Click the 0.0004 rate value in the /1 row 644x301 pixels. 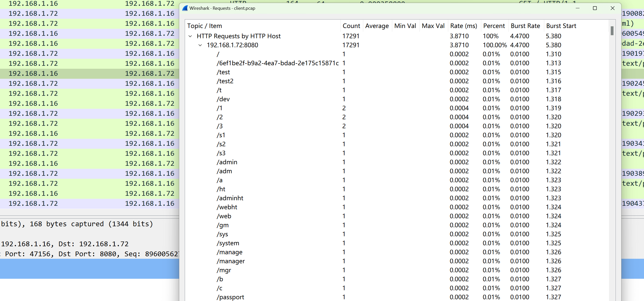(x=459, y=108)
